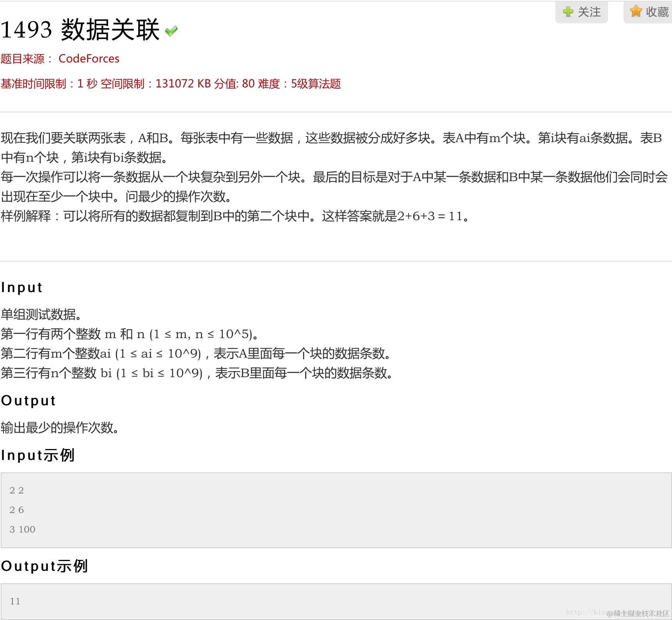The image size is (672, 620).
Task: Click the line 单组测试数据。
Action: (x=41, y=314)
